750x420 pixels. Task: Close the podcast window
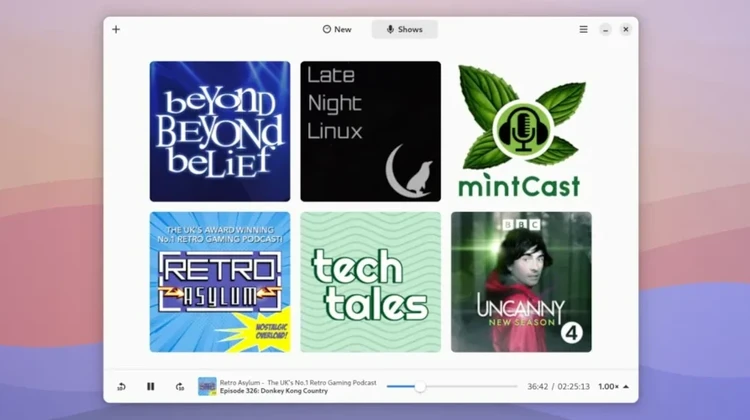625,30
